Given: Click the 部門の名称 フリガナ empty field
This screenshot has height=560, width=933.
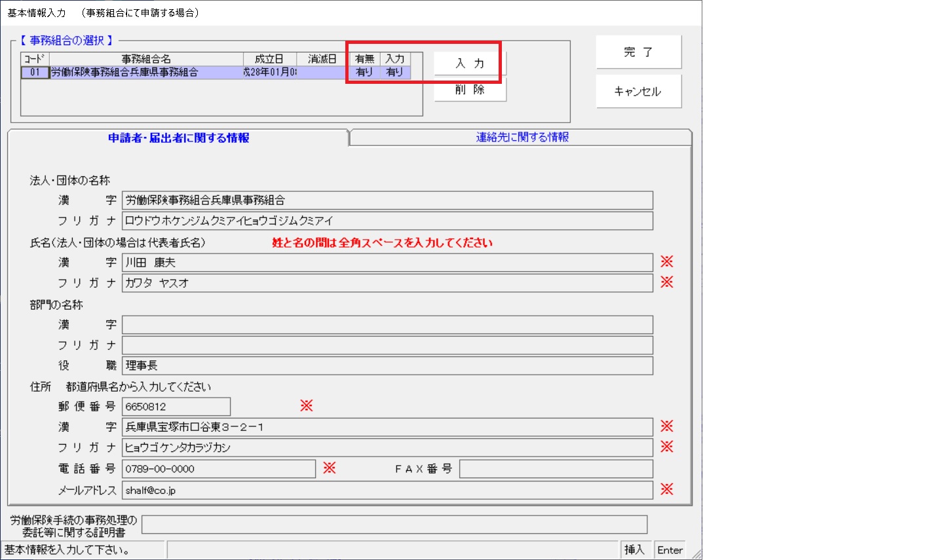Looking at the screenshot, I should (387, 345).
